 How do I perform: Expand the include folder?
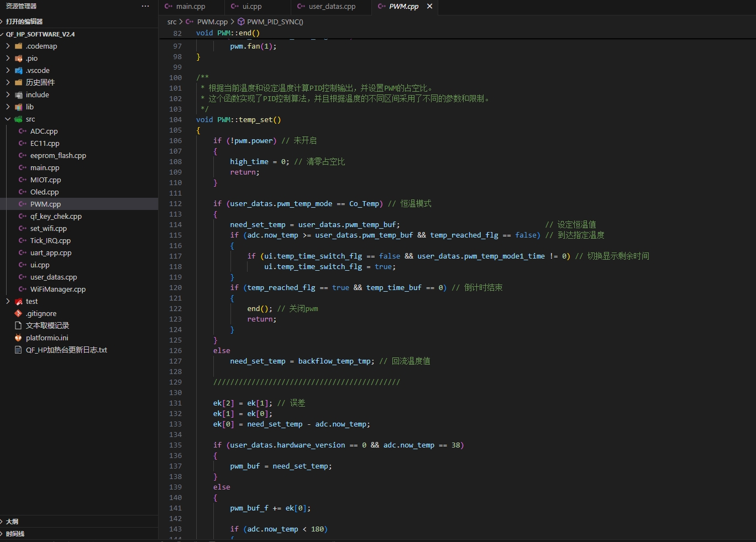click(x=8, y=94)
